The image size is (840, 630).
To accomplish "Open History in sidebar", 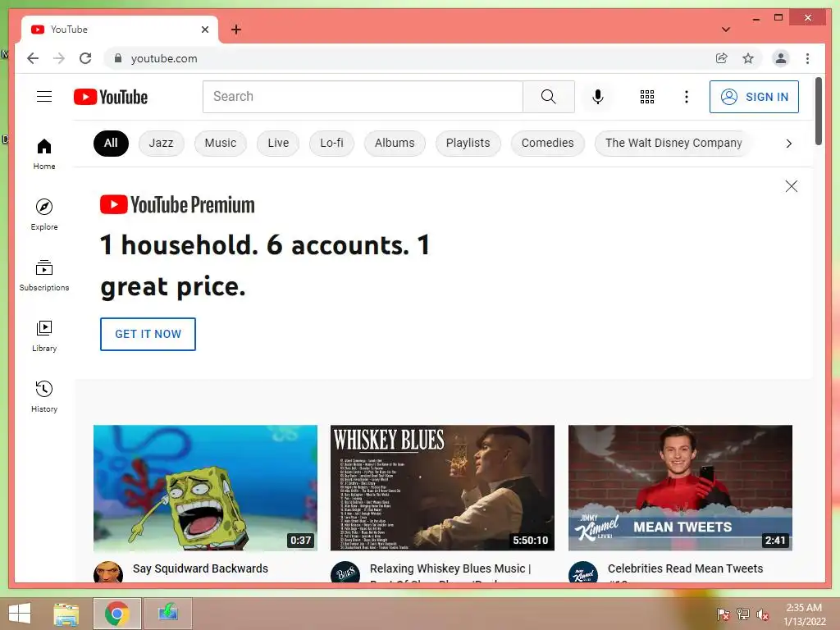I will pos(44,396).
